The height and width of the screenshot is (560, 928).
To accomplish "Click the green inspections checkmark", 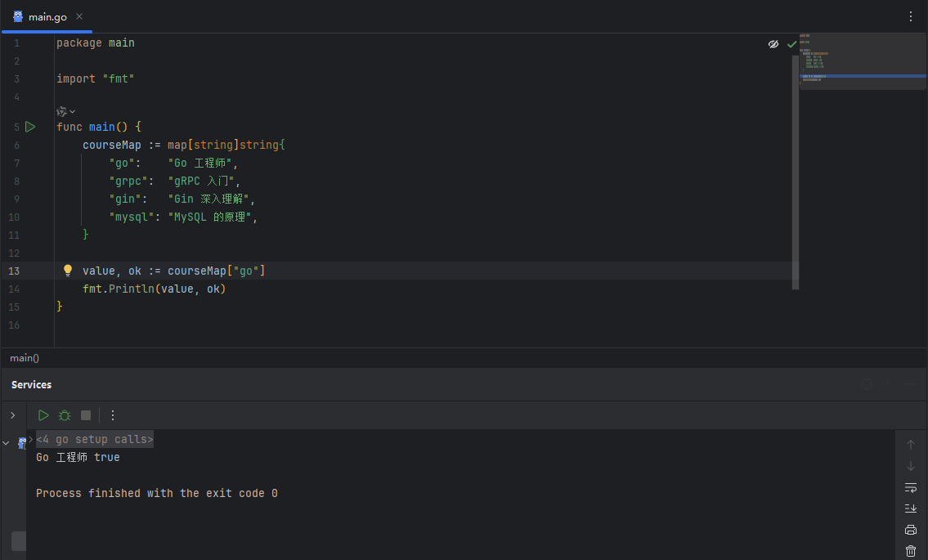I will (791, 44).
